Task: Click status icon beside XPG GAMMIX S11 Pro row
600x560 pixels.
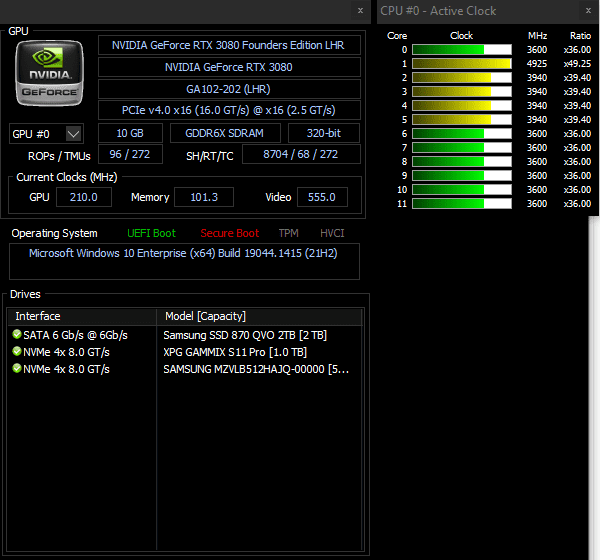Action: [16, 351]
